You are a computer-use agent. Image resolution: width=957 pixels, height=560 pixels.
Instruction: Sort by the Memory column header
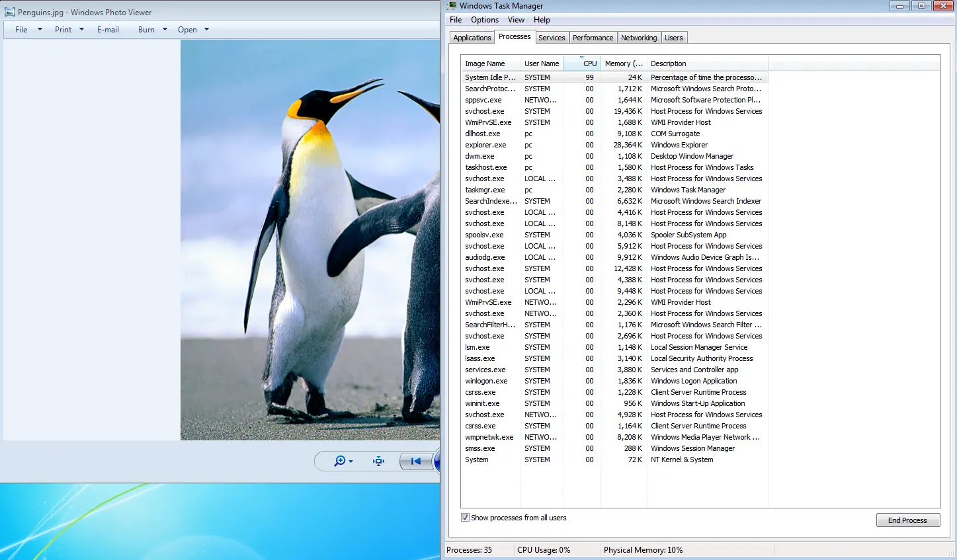(x=624, y=63)
